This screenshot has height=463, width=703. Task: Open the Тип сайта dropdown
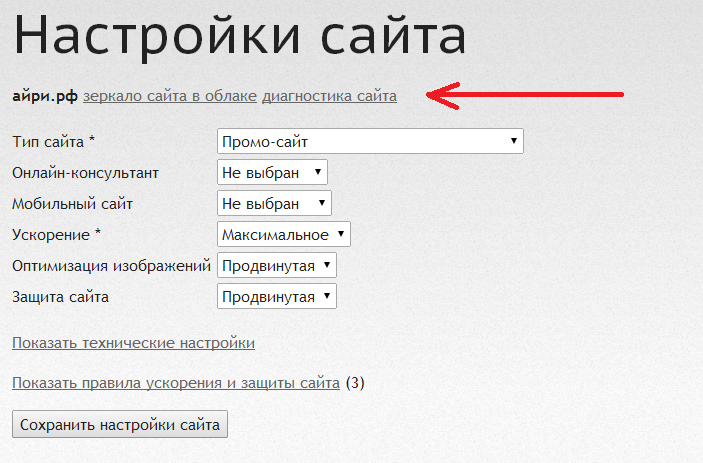pos(370,142)
